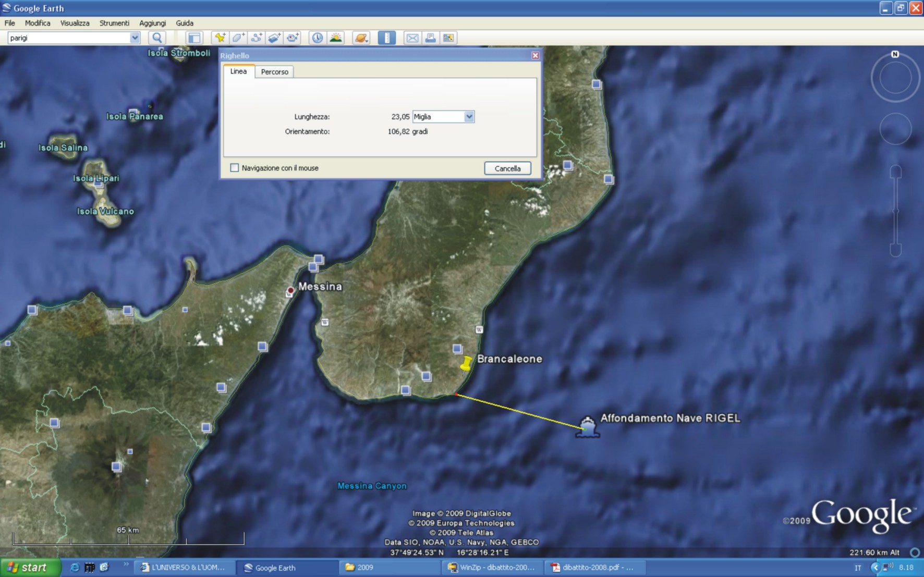Click the Isola Vulcano label
Screen dimensions: 924x577
(x=105, y=211)
